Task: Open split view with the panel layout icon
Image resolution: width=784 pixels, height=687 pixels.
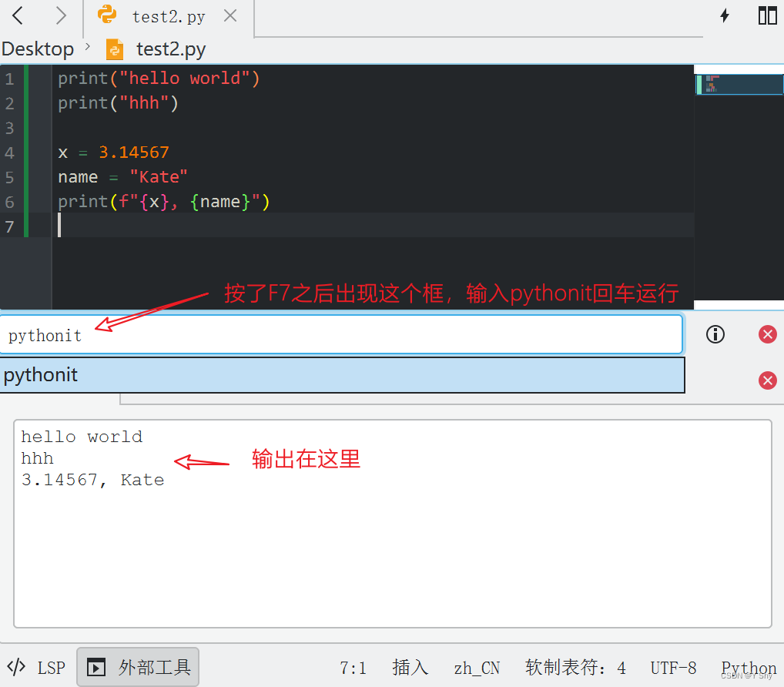Action: pyautogui.click(x=767, y=15)
